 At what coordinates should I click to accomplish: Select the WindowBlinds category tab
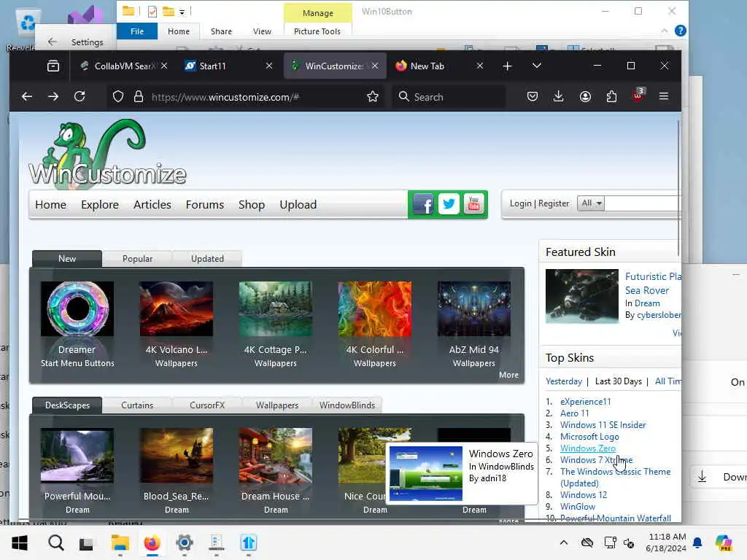(347, 405)
